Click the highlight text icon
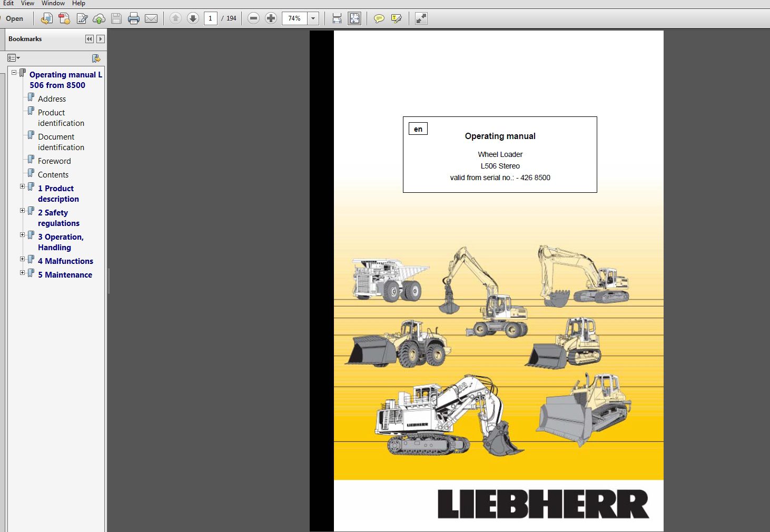770x532 pixels. pos(397,18)
